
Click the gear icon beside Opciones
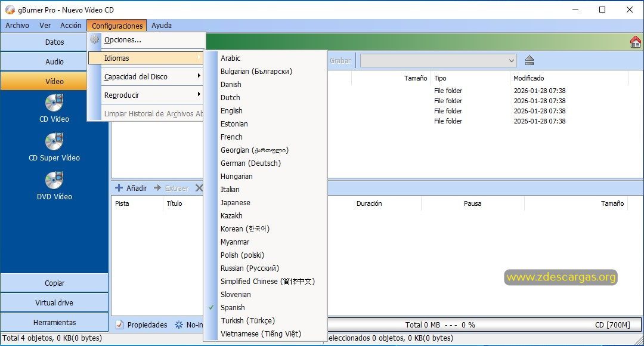click(x=94, y=40)
